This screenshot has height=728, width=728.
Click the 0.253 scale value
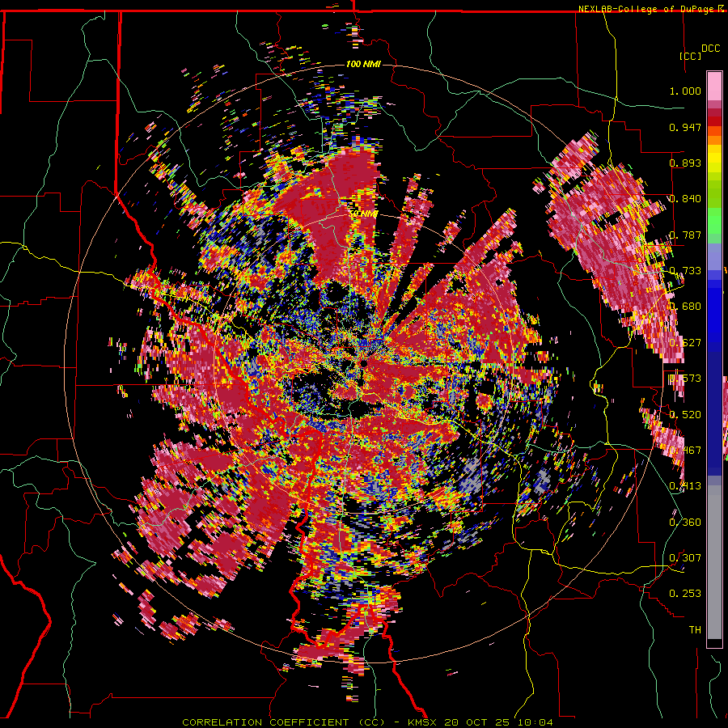click(x=685, y=594)
